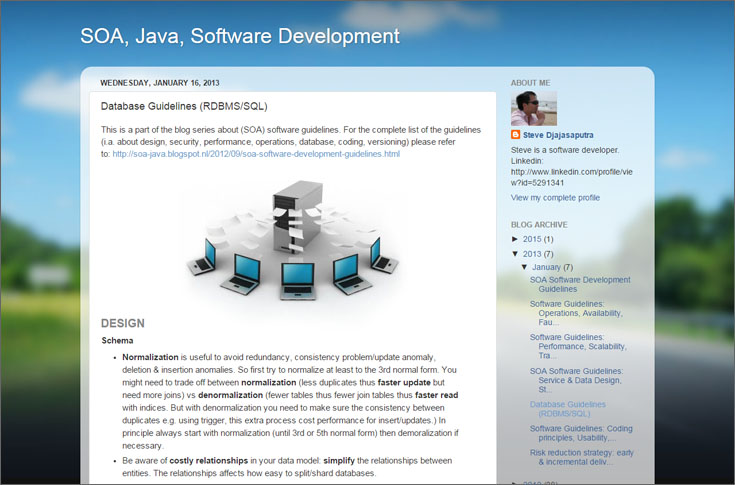Open Software Guidelines: Performance, Scalability post

tap(578, 346)
